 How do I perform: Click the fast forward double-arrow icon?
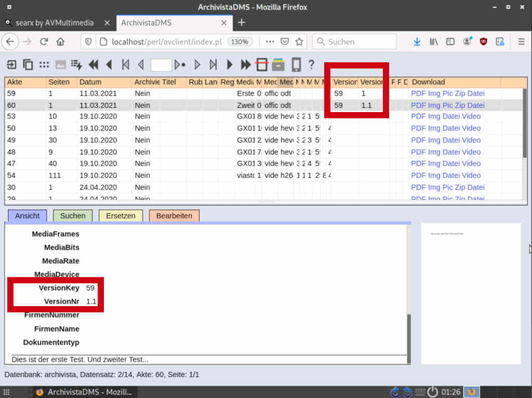tap(245, 64)
